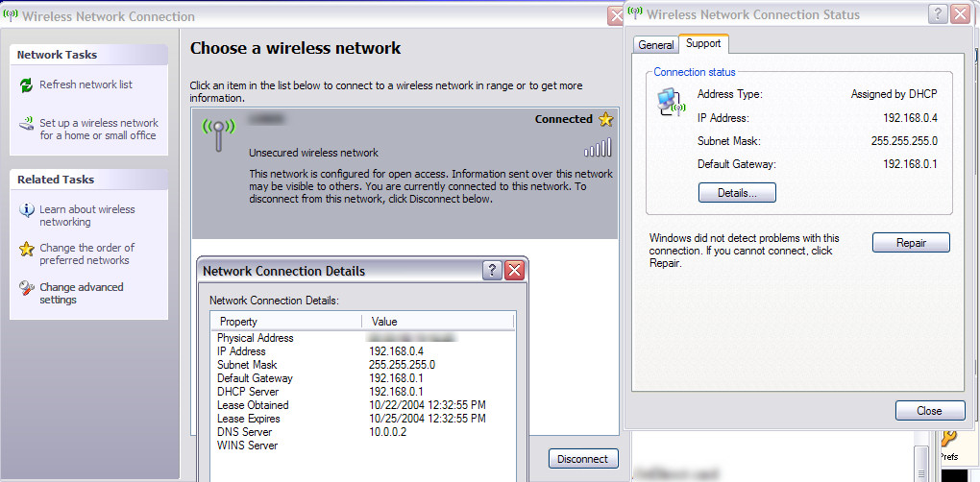Open Change the order of preferred networks
The image size is (980, 482).
pyautogui.click(x=86, y=254)
